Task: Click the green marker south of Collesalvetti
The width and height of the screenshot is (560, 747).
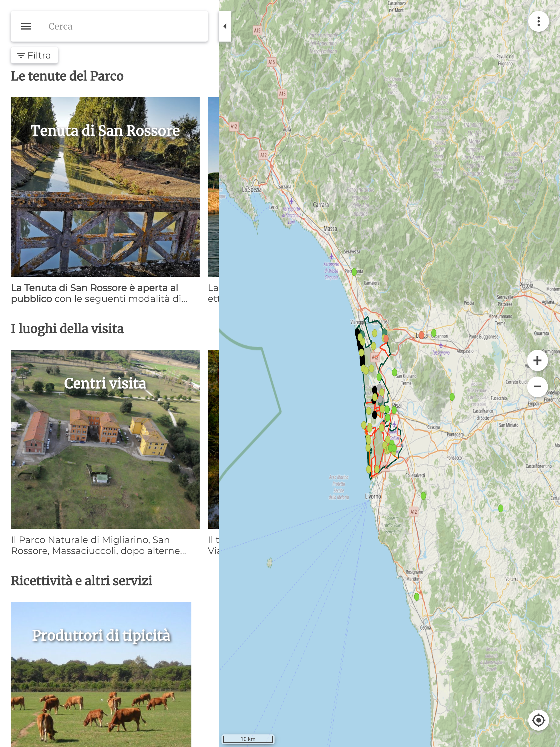Action: click(x=424, y=496)
